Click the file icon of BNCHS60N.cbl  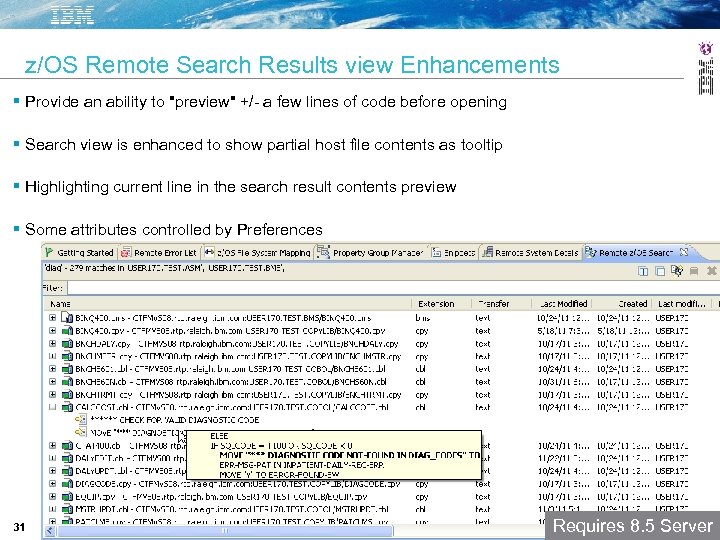(67, 381)
